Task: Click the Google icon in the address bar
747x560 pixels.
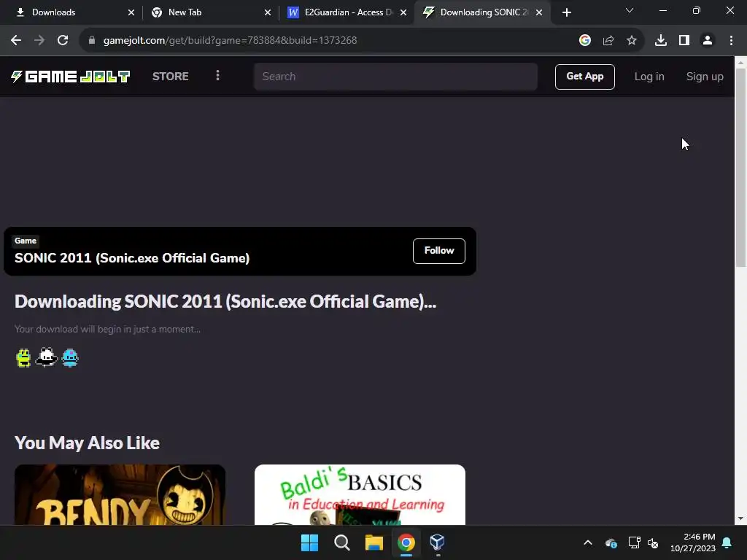Action: point(584,40)
